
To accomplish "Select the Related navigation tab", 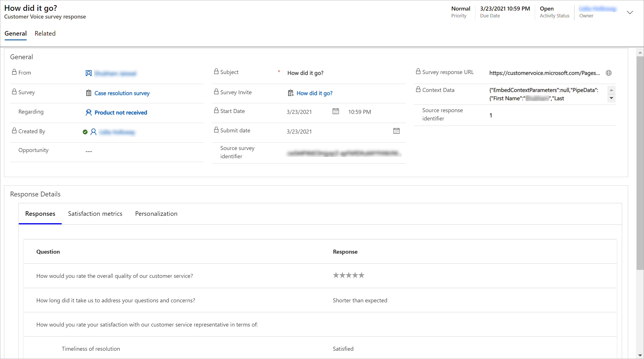I will 45,33.
